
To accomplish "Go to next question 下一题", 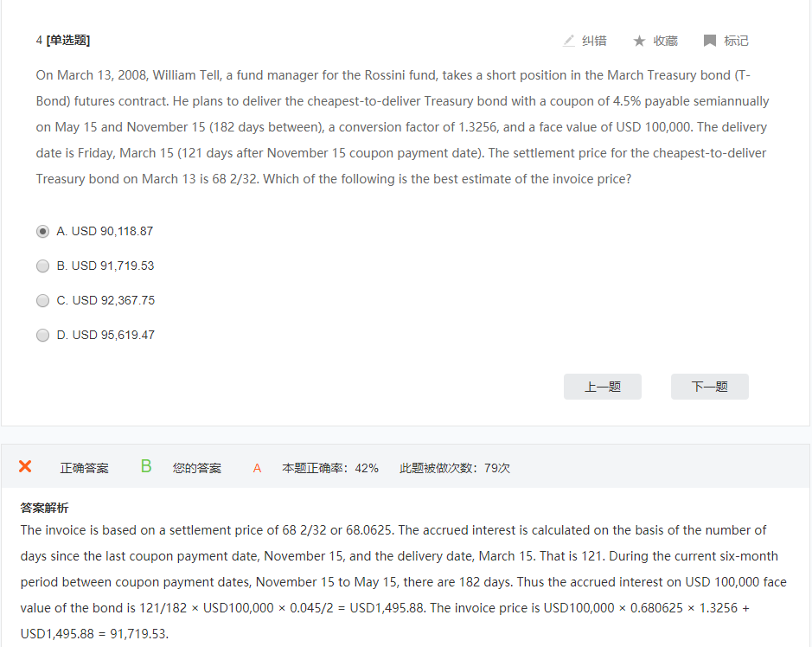I will point(709,387).
